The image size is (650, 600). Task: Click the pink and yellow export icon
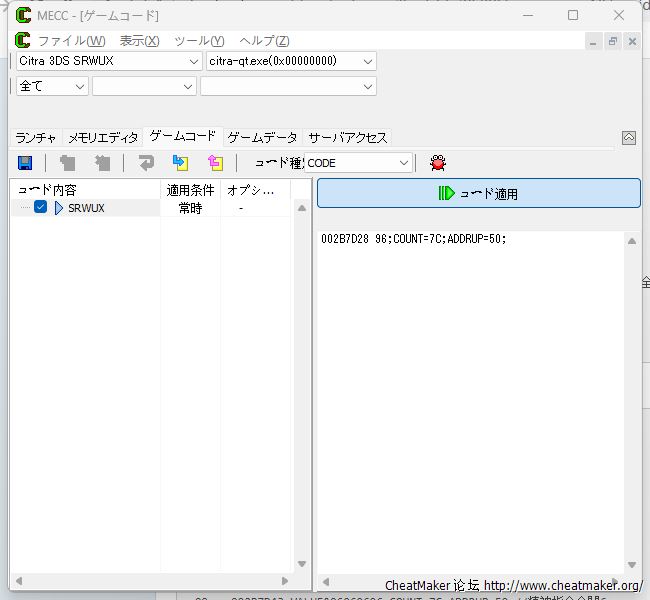215,162
